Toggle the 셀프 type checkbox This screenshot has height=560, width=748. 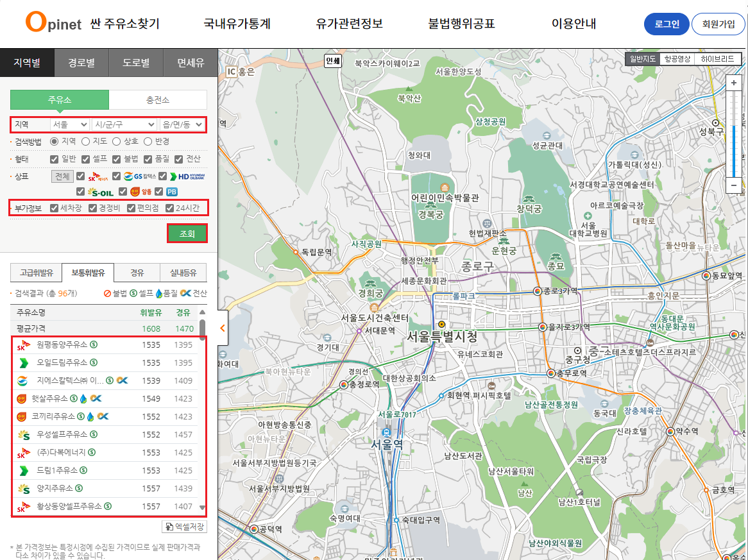pos(85,159)
